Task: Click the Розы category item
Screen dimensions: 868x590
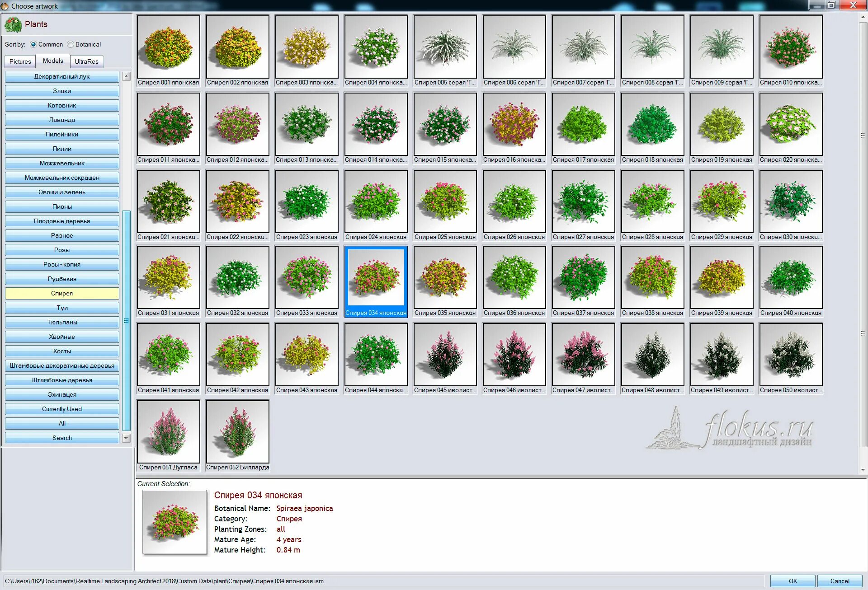Action: click(x=61, y=249)
